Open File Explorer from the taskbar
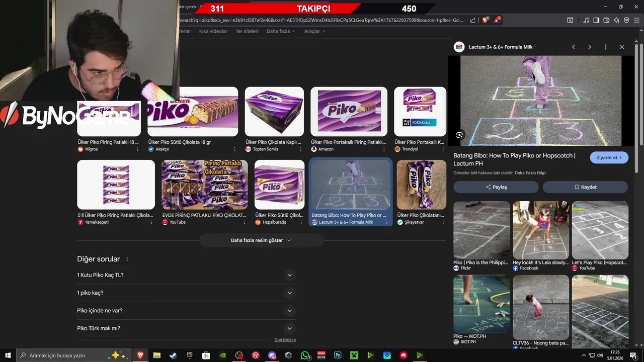Viewport: 644px width, 362px height. 156,355
